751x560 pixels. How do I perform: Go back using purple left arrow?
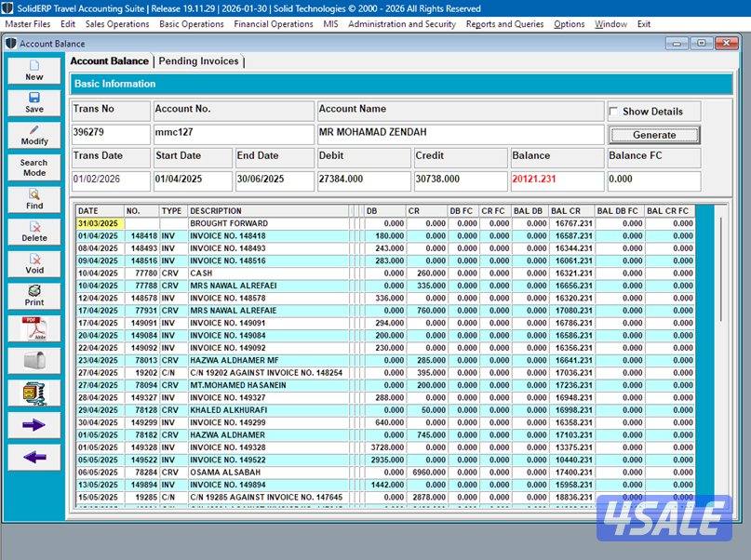tap(34, 456)
